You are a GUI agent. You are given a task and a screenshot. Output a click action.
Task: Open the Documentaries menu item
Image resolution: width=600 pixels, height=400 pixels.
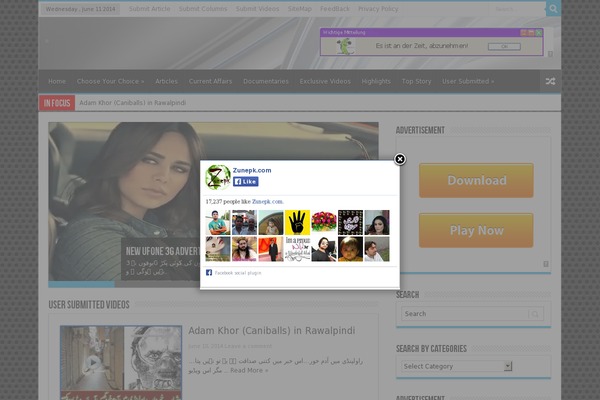click(266, 81)
